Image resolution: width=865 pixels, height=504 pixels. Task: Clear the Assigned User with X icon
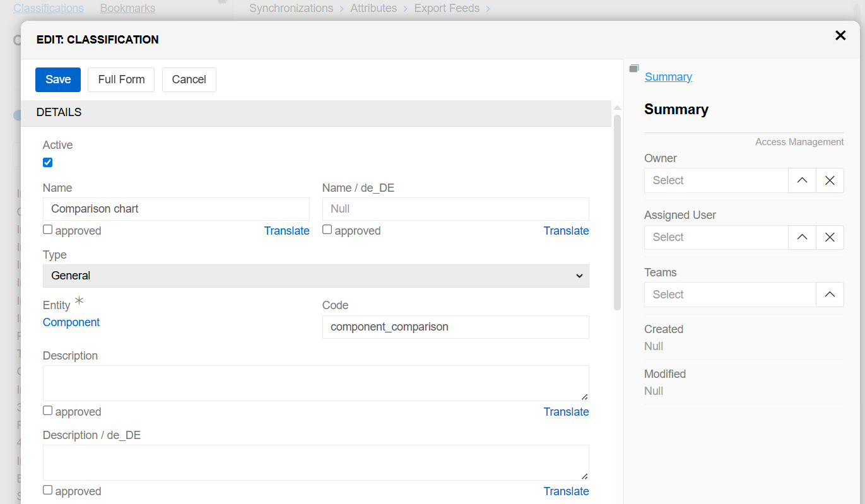[x=830, y=238]
